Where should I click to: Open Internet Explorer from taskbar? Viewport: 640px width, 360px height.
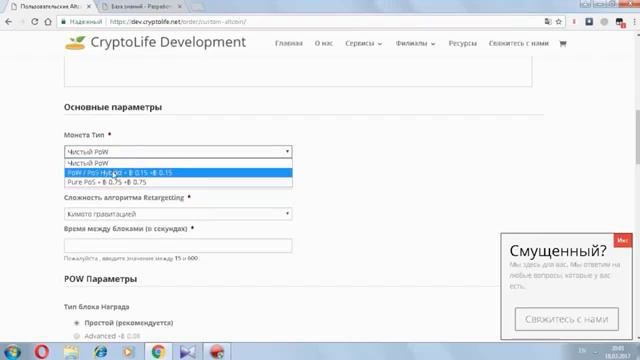click(100, 351)
